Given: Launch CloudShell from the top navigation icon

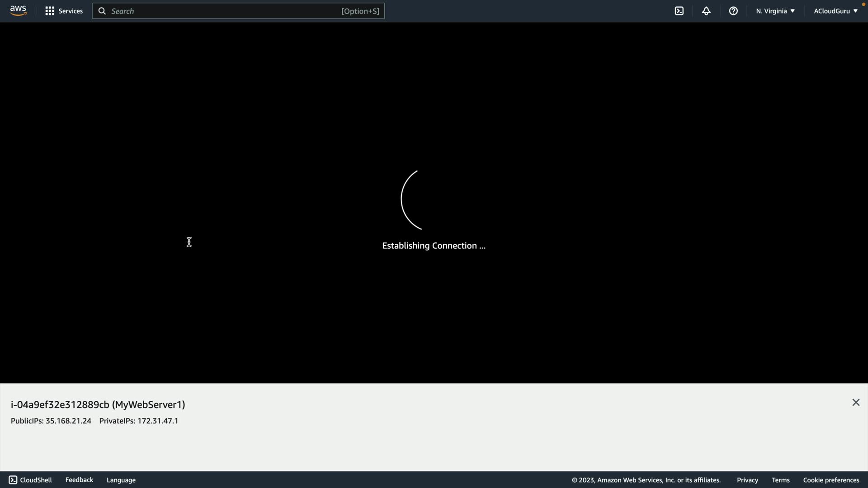Looking at the screenshot, I should 679,11.
